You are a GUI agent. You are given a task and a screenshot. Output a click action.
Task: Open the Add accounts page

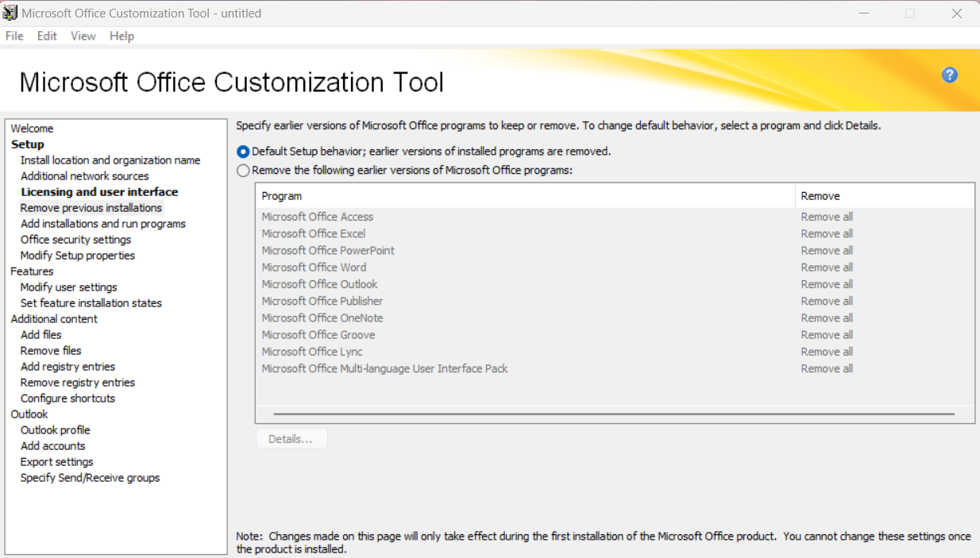pos(52,446)
